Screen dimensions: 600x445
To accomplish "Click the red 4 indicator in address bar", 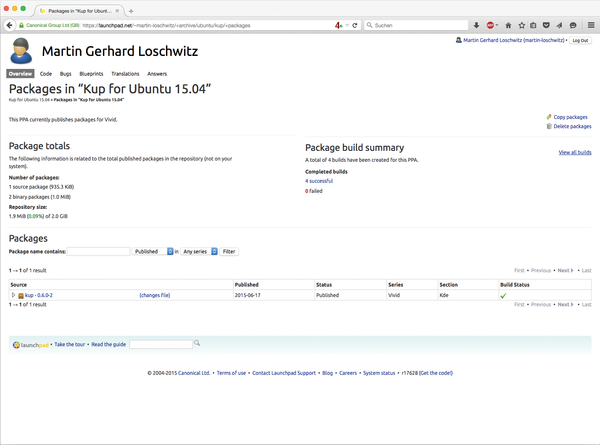I will (338, 25).
